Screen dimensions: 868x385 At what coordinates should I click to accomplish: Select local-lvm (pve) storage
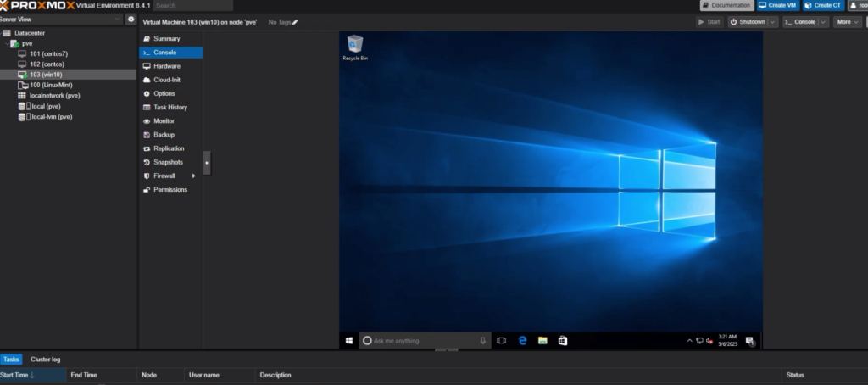68,117
